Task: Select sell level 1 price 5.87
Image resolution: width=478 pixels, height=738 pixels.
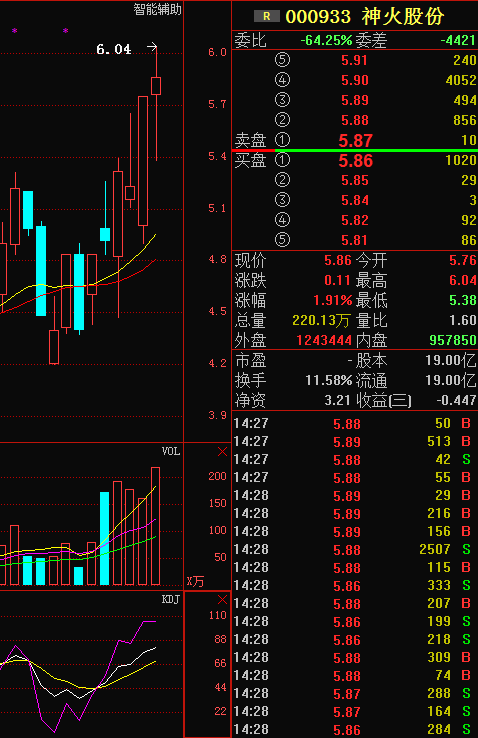Action: [x=356, y=140]
